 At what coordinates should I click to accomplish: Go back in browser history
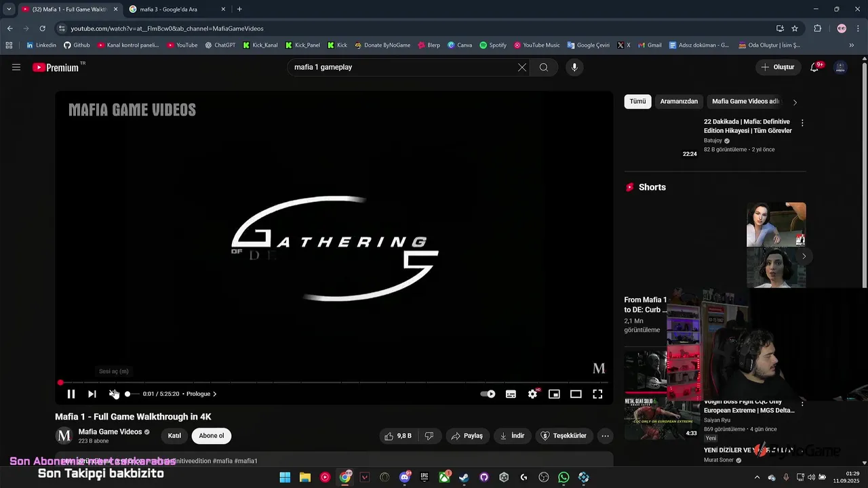10,28
